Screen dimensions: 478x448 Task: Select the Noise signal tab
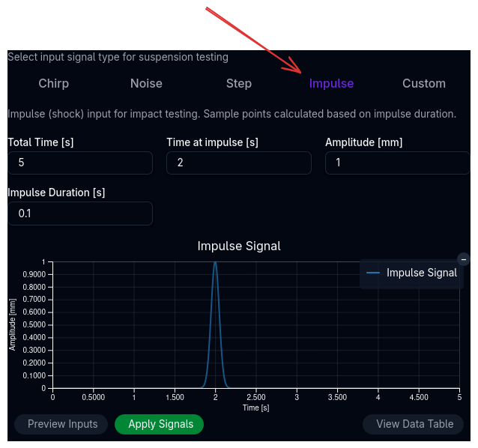pyautogui.click(x=146, y=83)
